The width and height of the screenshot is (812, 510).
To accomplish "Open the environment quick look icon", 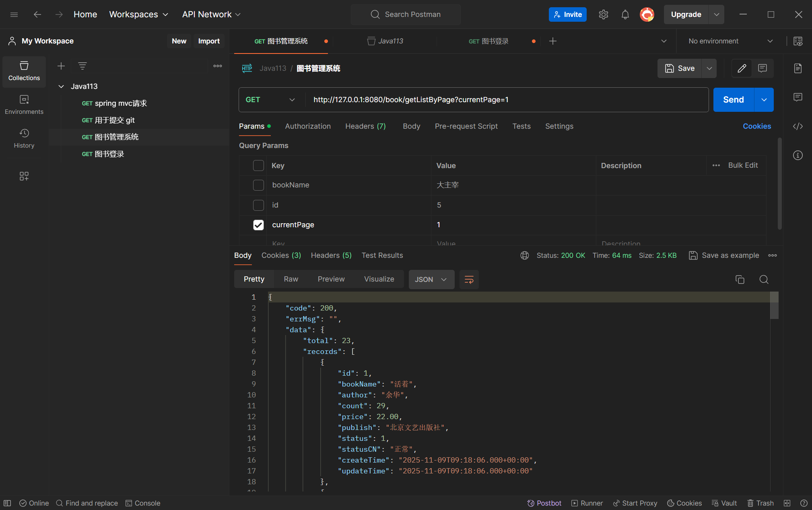I will (798, 41).
